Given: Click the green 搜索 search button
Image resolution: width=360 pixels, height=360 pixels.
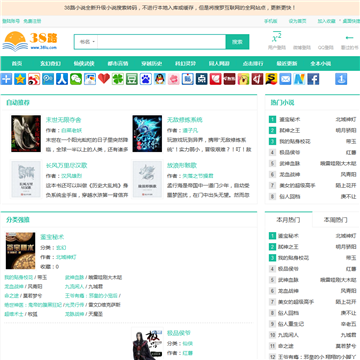Looking at the screenshot, I should pyautogui.click(x=237, y=42).
